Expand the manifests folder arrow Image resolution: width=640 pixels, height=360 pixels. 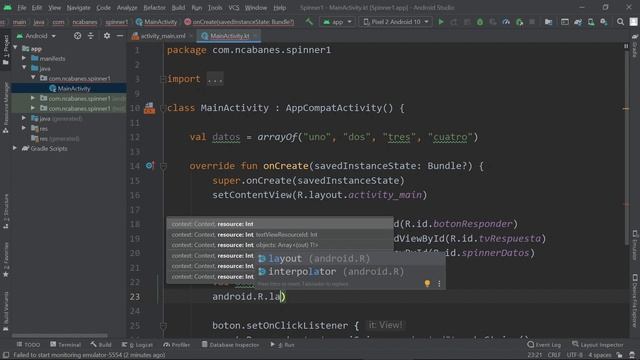[x=24, y=58]
